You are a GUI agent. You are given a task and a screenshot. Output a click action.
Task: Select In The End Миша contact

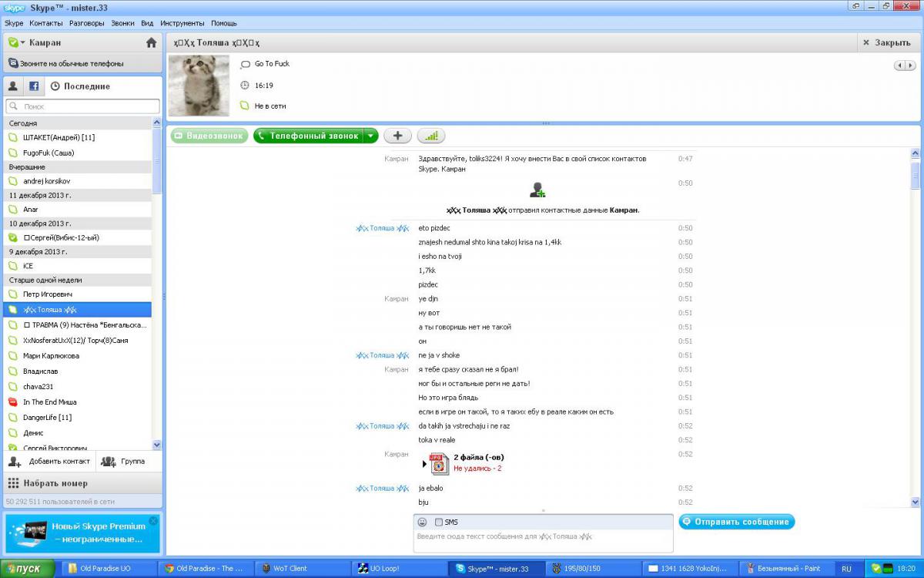coord(79,402)
